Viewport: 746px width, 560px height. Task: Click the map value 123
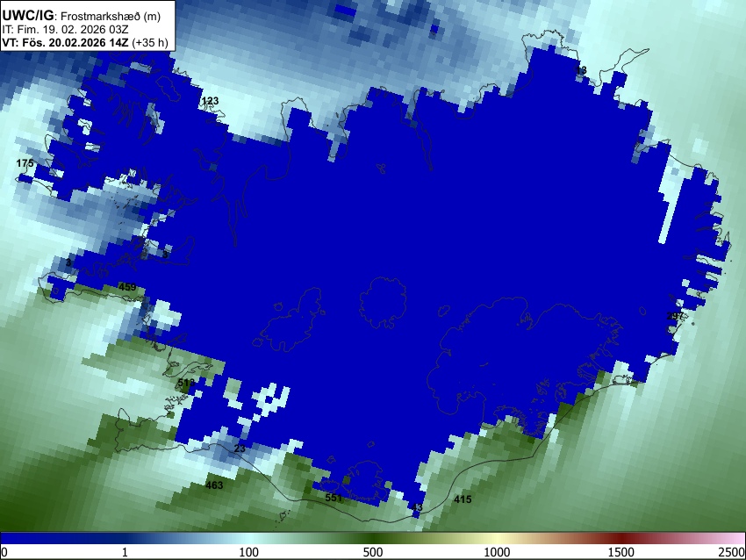(211, 101)
